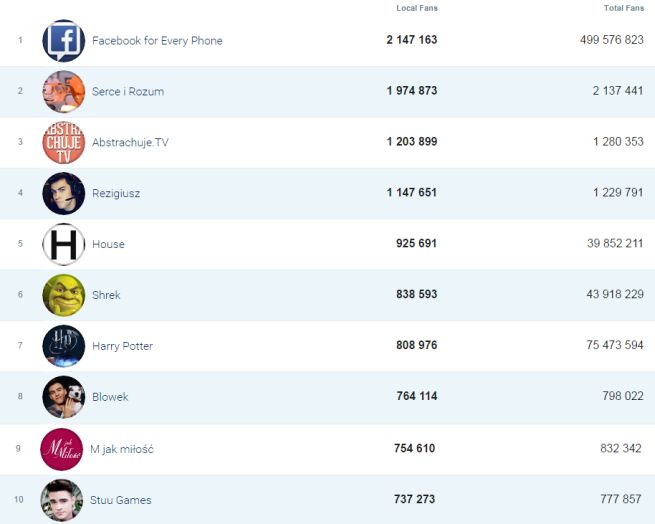Click the Rezigiusz page name
This screenshot has width=655, height=524.
pos(116,194)
